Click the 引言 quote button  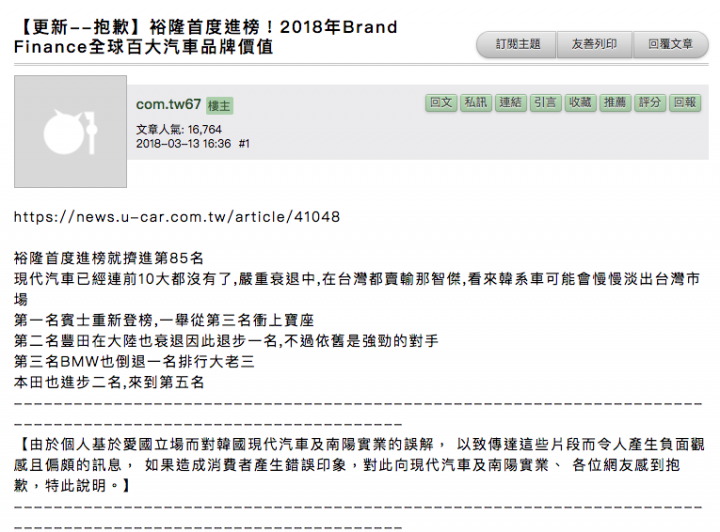point(545,102)
